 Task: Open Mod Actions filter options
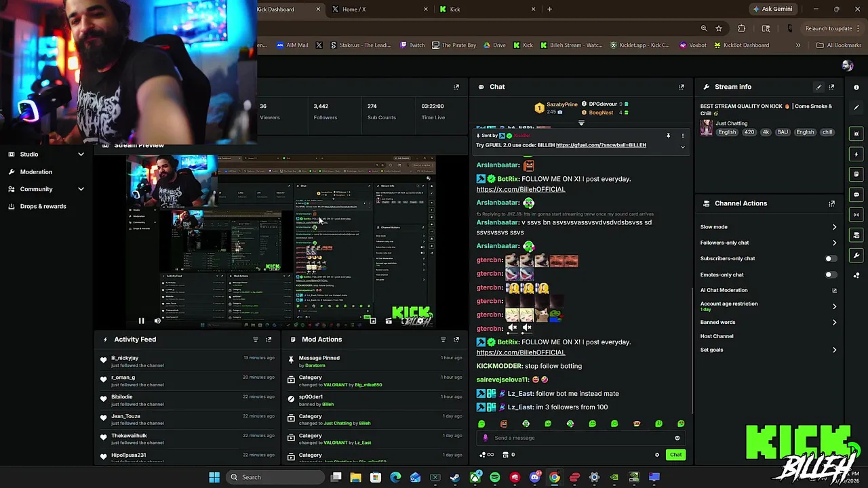point(443,340)
